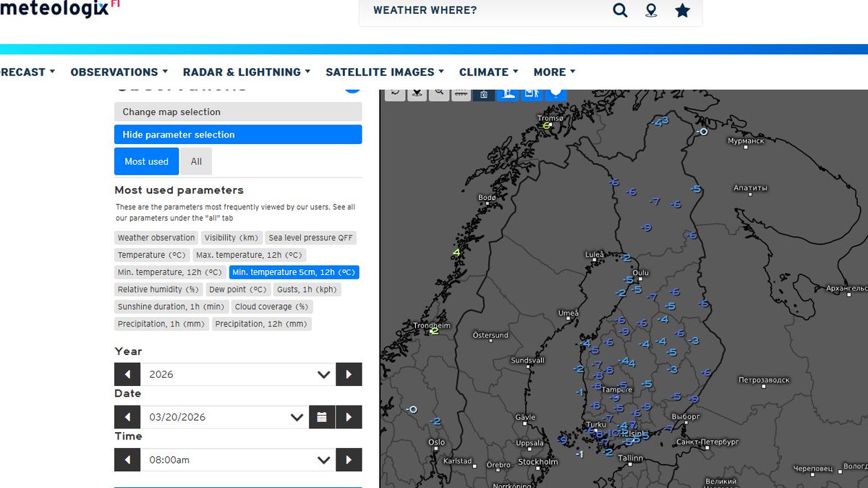Go to next date arrow
The height and width of the screenshot is (488, 868).
(x=349, y=417)
